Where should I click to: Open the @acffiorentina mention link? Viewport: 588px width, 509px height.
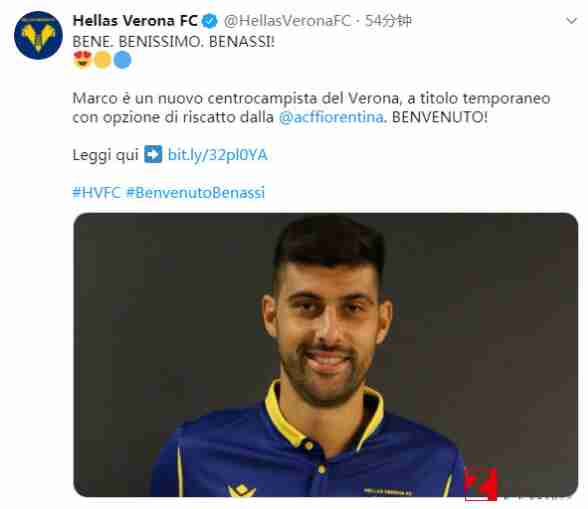331,117
